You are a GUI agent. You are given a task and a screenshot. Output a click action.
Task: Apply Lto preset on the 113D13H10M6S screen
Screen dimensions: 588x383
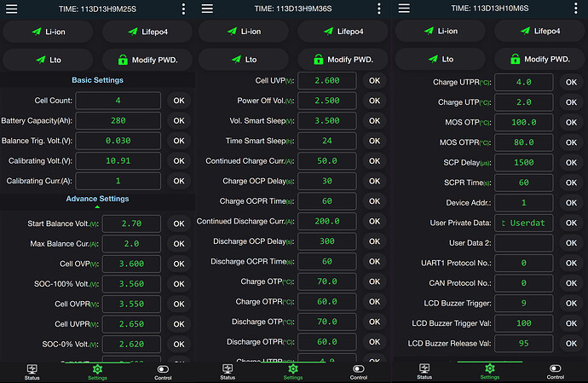(x=441, y=59)
